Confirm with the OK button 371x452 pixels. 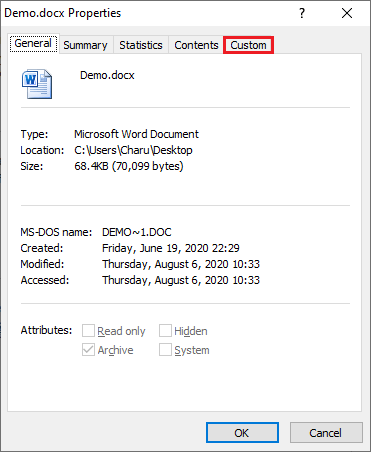pos(242,433)
